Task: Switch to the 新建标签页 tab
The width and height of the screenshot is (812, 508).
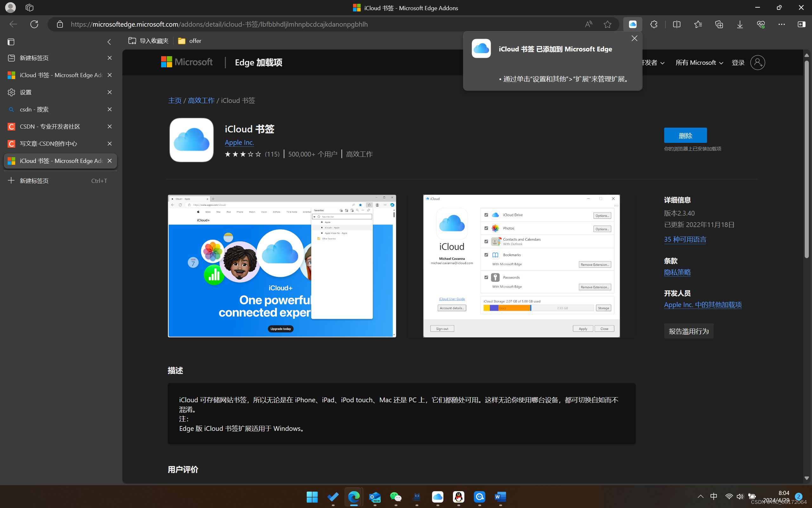Action: coord(60,58)
